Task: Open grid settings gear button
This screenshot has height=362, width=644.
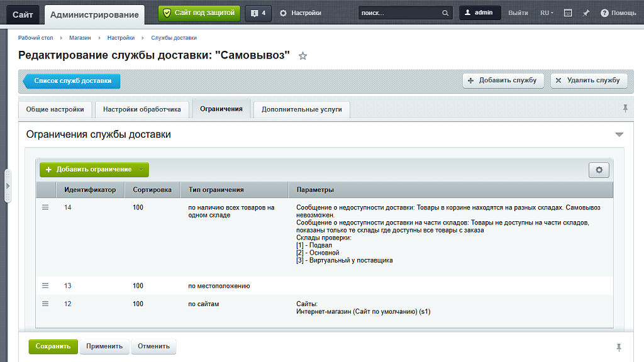Action: [599, 170]
